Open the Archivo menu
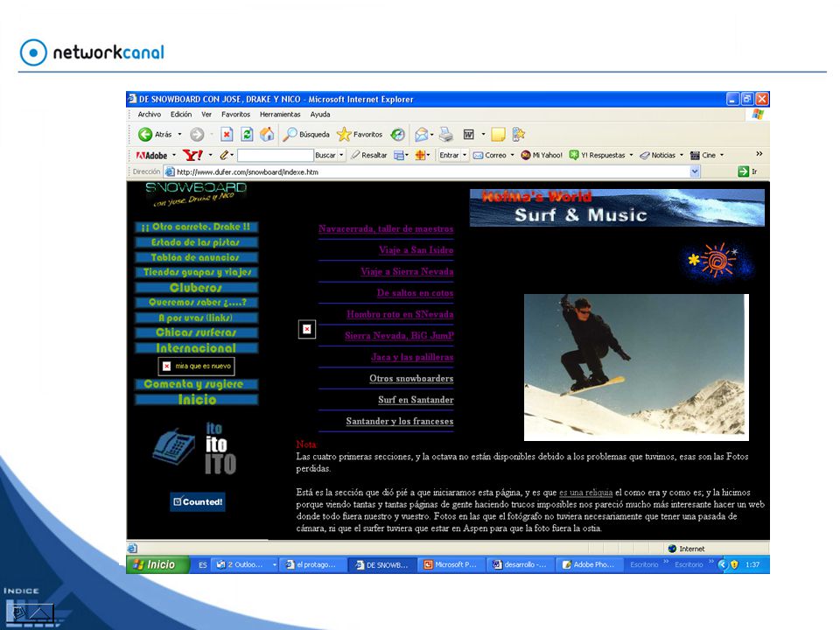 149,114
